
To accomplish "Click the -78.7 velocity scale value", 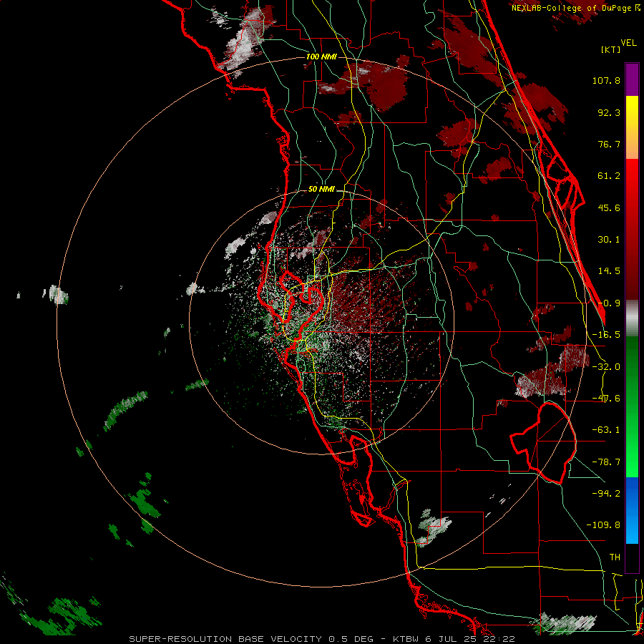I will (x=606, y=462).
